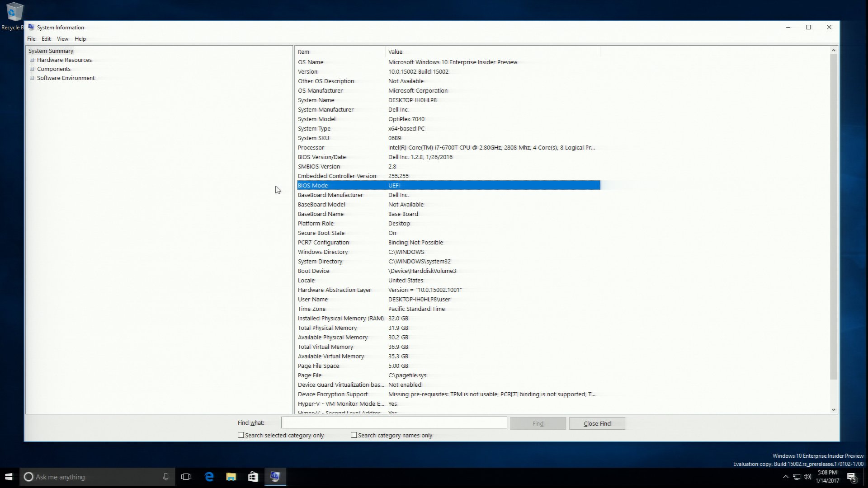
Task: Click in the Find what text field
Action: (x=394, y=423)
